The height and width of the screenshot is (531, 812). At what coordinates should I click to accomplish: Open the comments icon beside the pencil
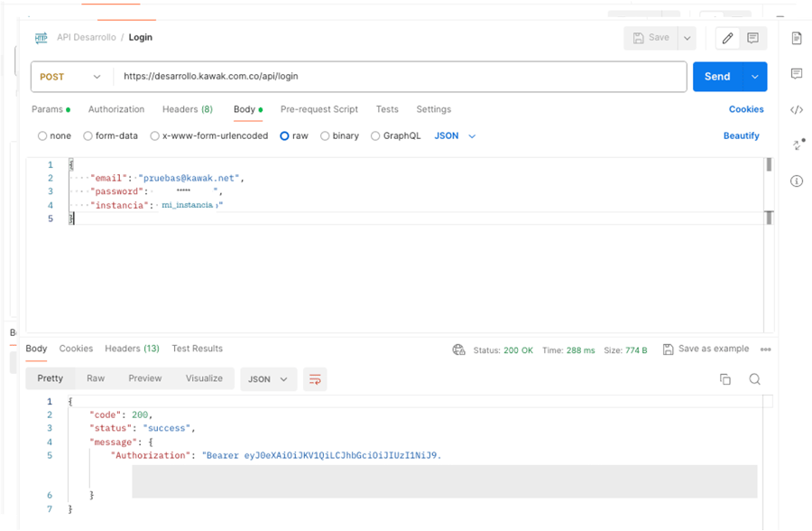752,38
